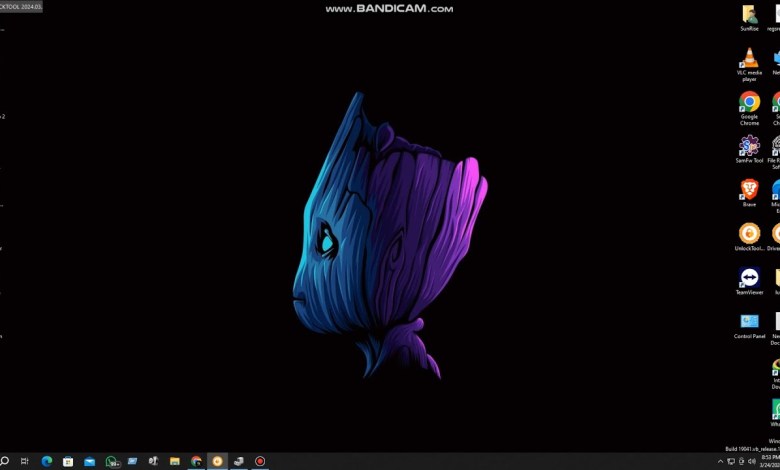The width and height of the screenshot is (780, 470).
Task: Select the UnlockTool desktop shortcut
Action: [749, 237]
